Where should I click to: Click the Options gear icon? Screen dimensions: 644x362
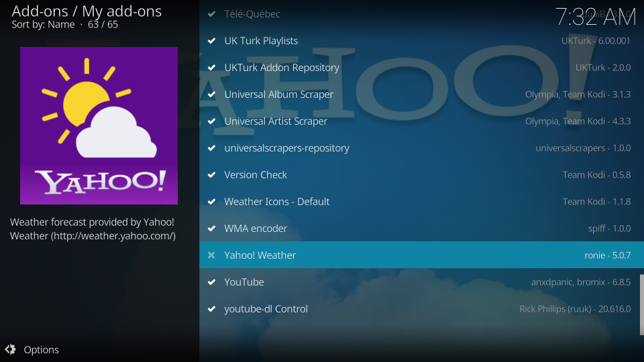click(10, 349)
